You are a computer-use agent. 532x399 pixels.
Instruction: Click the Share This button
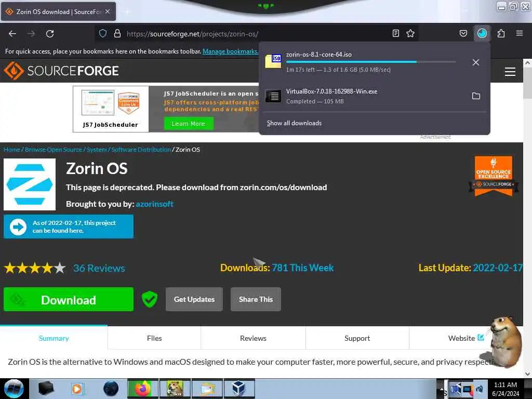click(x=256, y=299)
